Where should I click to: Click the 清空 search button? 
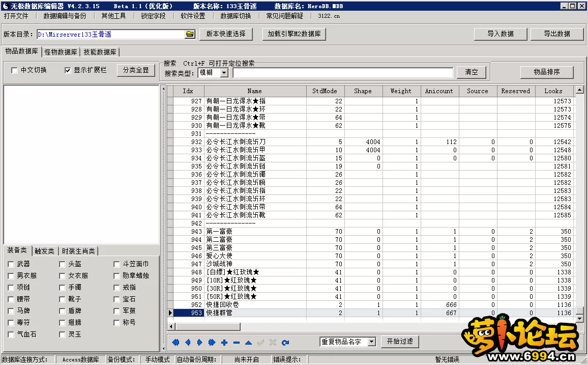coord(472,72)
